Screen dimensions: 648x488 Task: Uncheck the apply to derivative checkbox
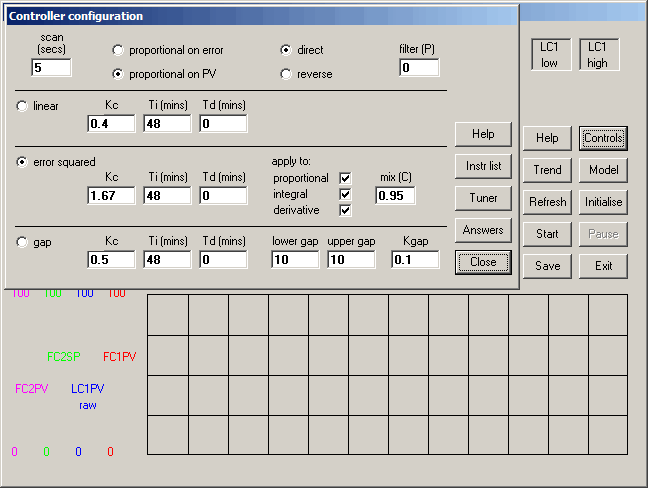coord(346,210)
